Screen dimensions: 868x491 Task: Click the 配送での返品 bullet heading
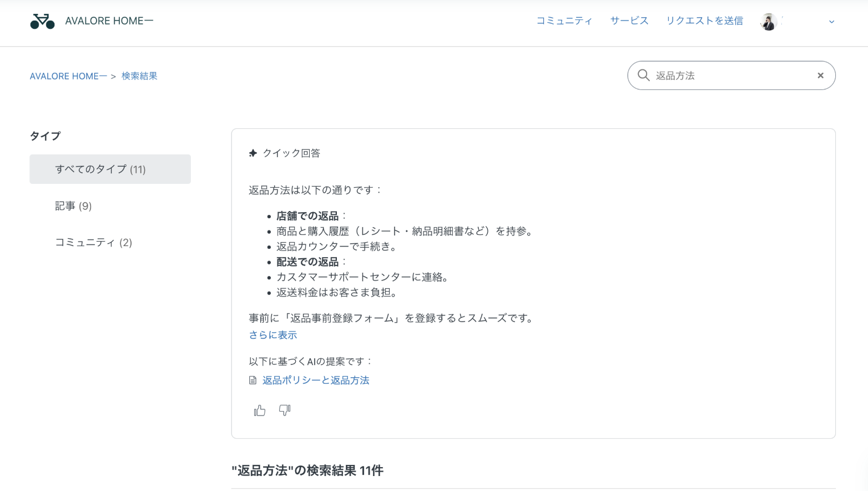click(307, 262)
